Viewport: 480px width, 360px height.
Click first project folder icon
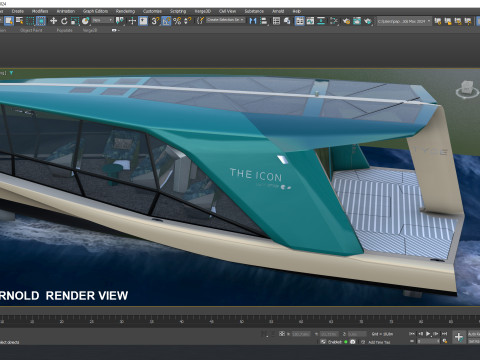(438, 21)
